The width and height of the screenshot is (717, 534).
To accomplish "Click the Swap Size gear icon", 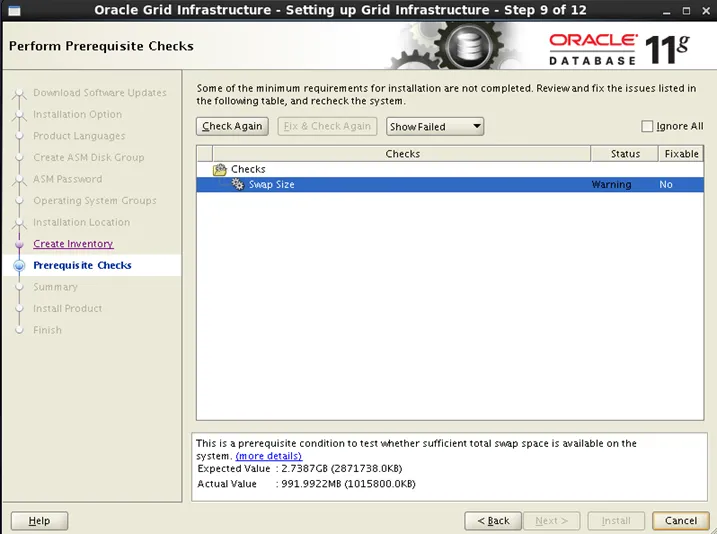I will pyautogui.click(x=237, y=184).
